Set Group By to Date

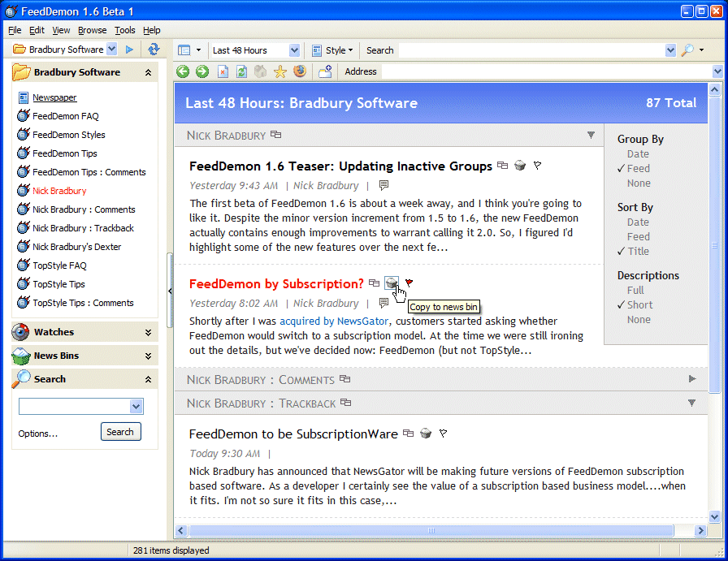coord(638,154)
